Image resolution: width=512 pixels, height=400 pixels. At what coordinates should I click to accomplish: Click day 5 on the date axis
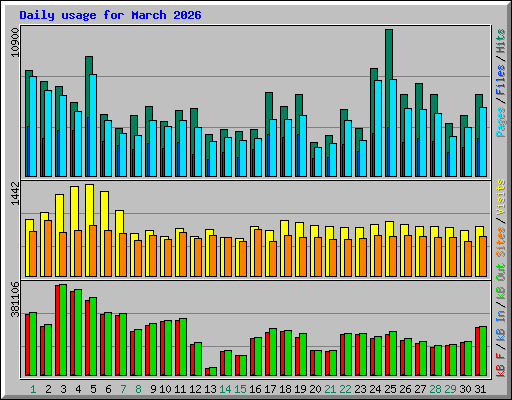click(x=93, y=389)
